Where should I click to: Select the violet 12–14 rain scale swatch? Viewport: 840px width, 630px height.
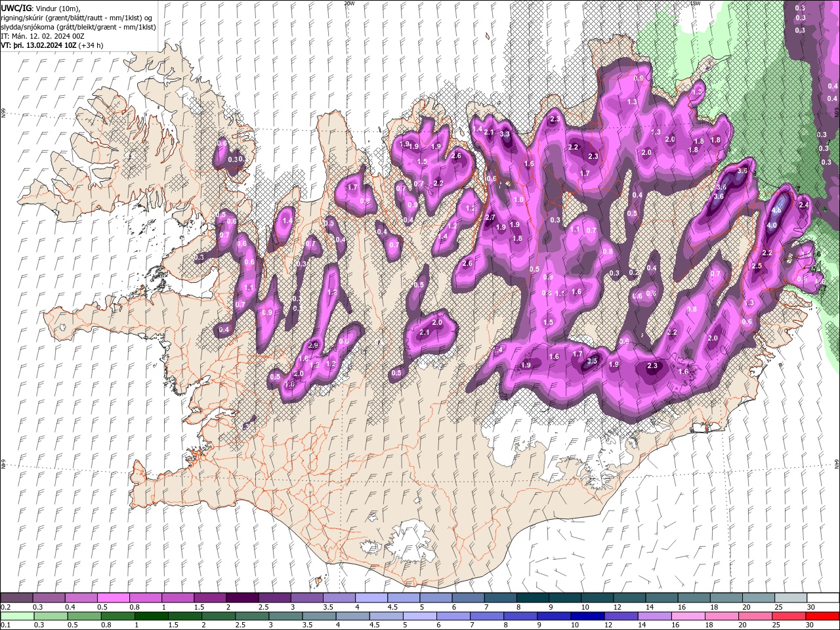tap(620, 616)
